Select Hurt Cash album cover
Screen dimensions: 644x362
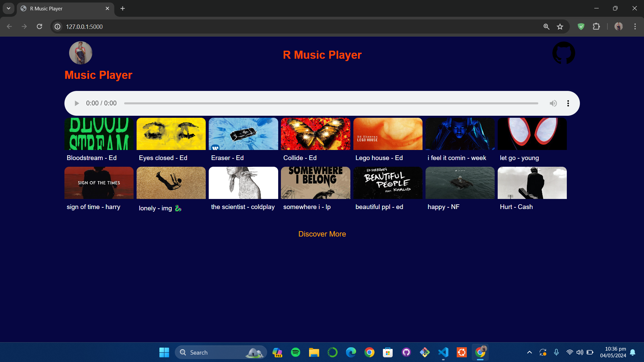(532, 183)
